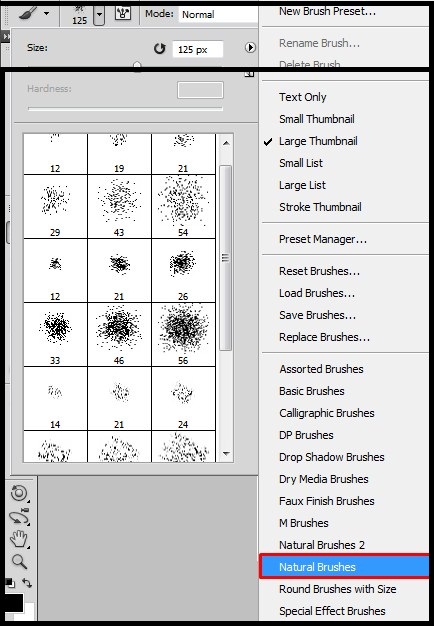
Task: Open the brush preset picker dropdown arrow
Action: click(x=99, y=15)
